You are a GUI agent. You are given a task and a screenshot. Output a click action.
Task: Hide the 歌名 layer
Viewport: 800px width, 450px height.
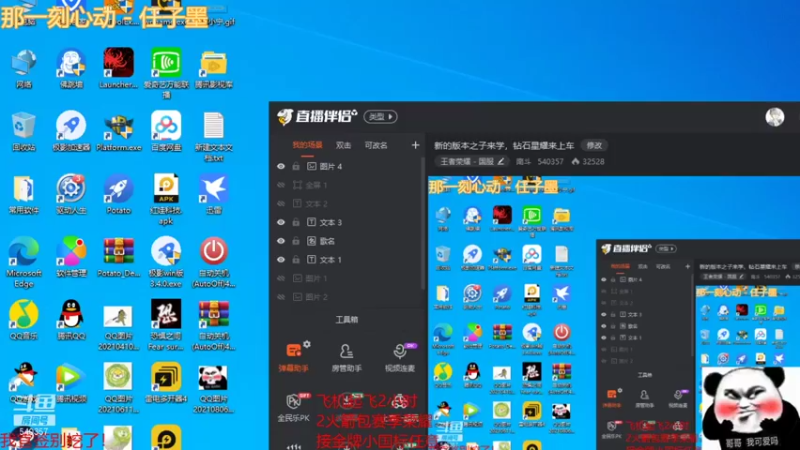pyautogui.click(x=281, y=241)
